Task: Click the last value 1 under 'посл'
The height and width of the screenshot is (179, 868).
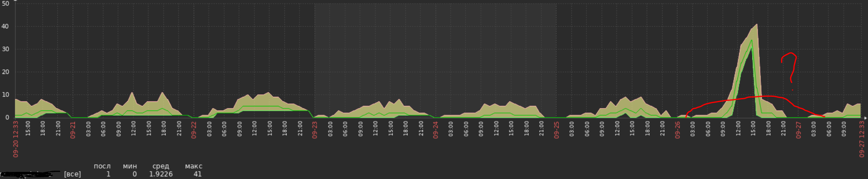Action: point(108,174)
